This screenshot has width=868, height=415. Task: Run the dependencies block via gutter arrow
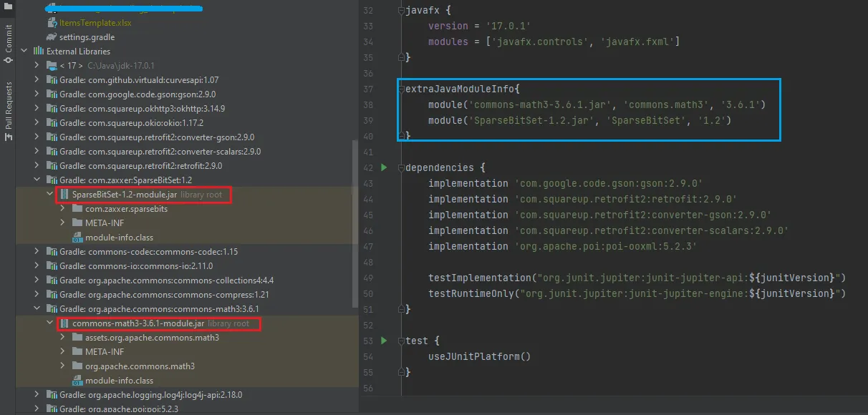point(384,167)
